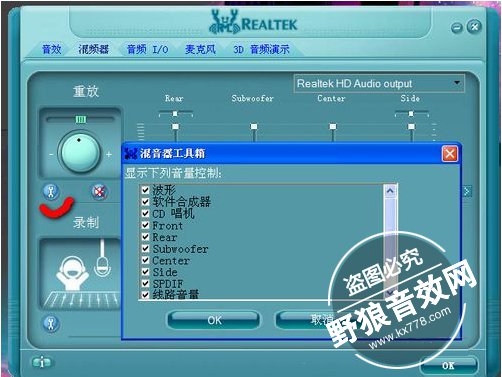Click the playback mute speaker icon
Screen dimensions: 502x377
click(x=99, y=192)
